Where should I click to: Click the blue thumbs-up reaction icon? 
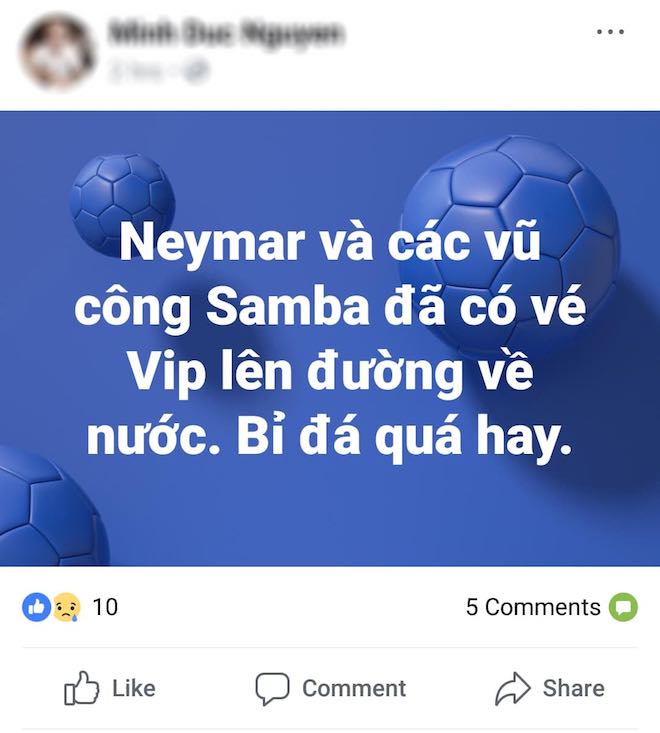point(36,607)
